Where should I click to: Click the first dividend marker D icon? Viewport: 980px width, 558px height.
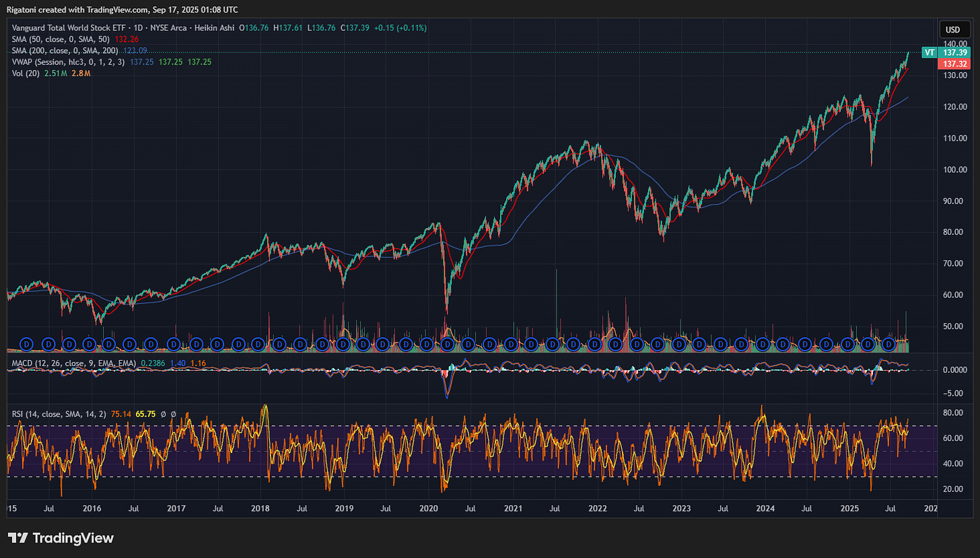tap(27, 343)
